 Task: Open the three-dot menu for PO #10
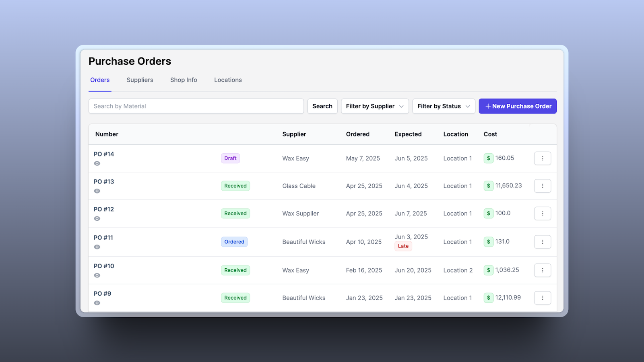pyautogui.click(x=543, y=270)
